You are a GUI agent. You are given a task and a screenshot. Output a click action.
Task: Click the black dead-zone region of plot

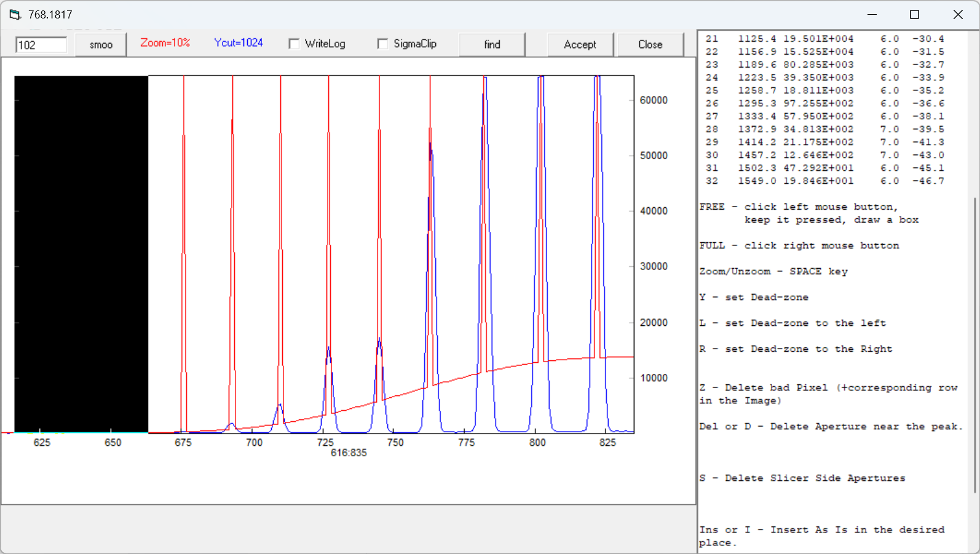[81, 254]
